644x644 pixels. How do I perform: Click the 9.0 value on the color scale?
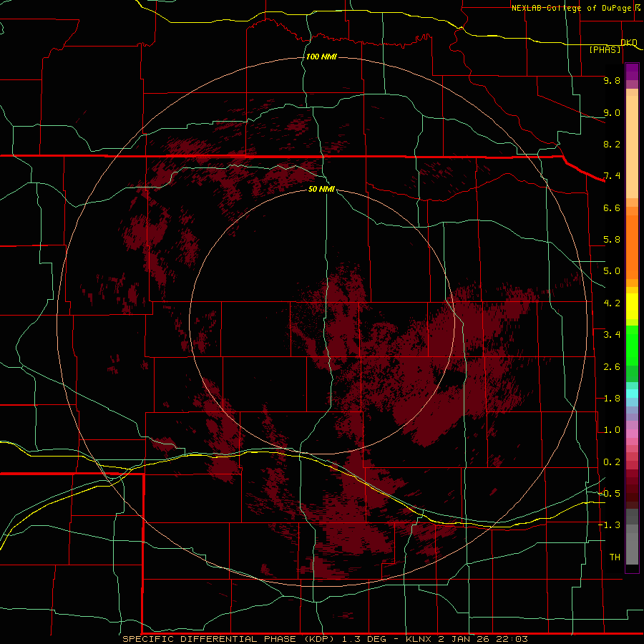pos(612,112)
